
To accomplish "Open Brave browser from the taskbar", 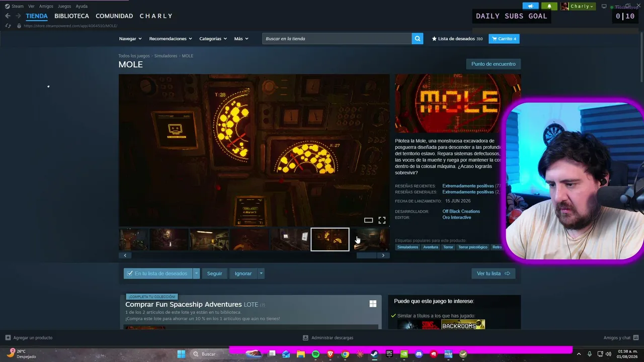I will pyautogui.click(x=330, y=354).
